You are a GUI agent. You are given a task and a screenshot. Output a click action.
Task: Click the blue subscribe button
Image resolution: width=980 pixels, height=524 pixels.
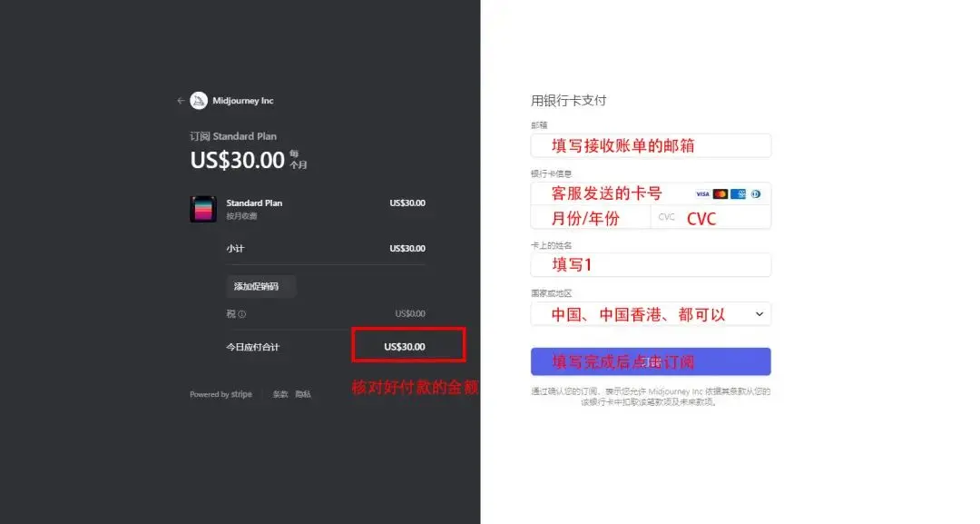(x=651, y=361)
